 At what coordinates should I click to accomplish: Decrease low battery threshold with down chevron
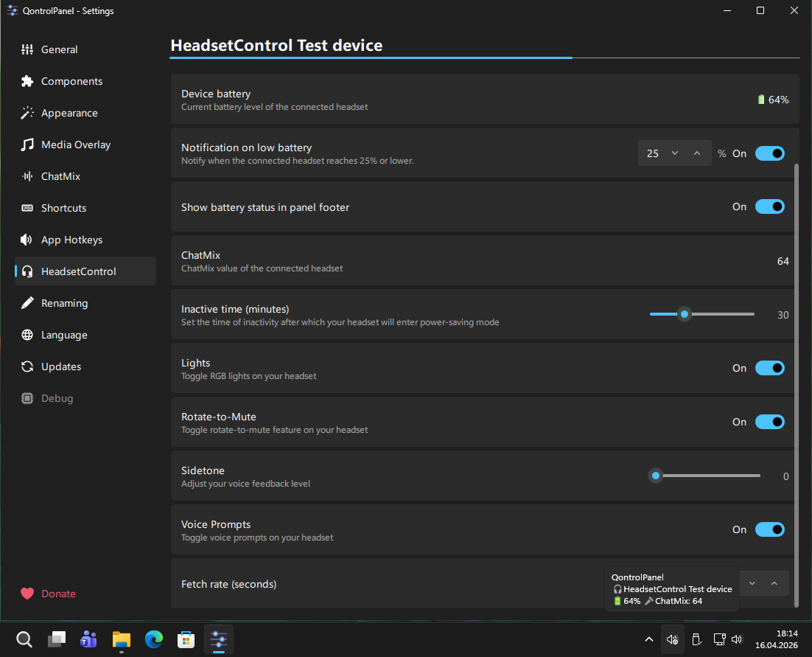click(675, 153)
